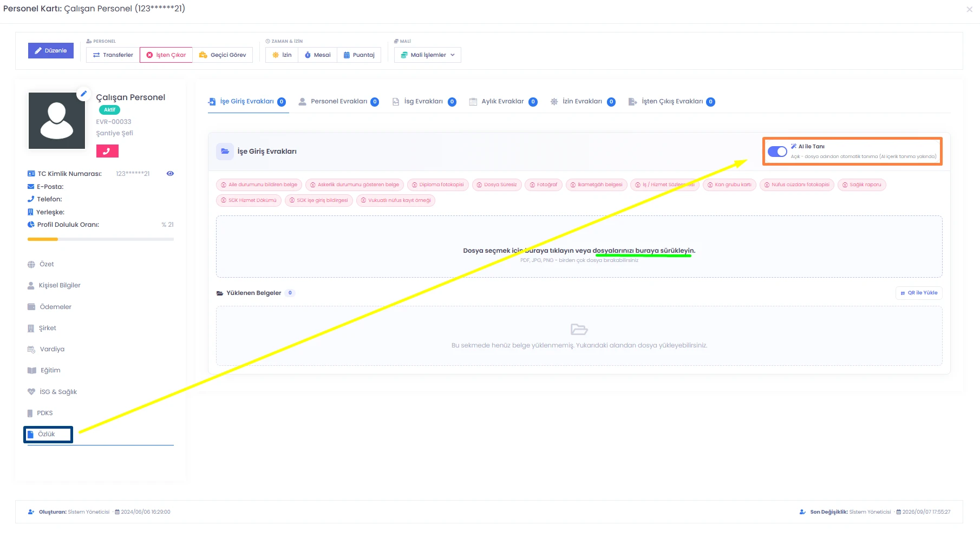Click the Sağlık raporu tag

pyautogui.click(x=861, y=185)
